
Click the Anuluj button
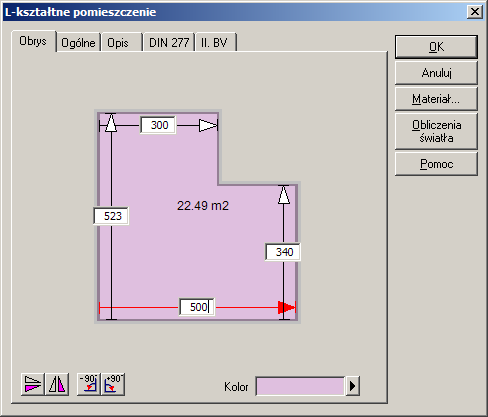[436, 73]
